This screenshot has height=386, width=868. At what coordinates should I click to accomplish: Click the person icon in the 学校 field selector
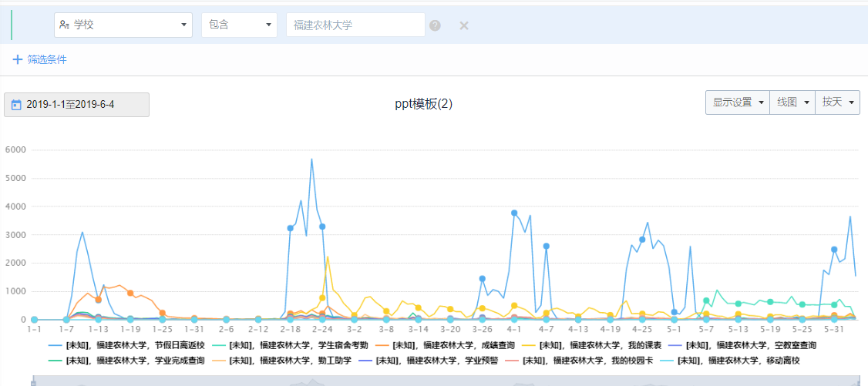(x=65, y=25)
